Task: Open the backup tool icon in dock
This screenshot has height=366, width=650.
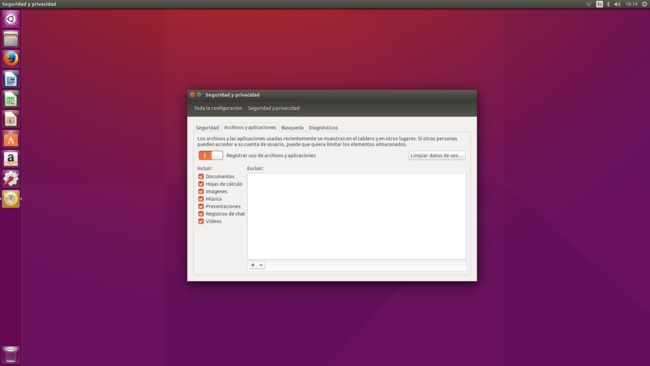Action: tap(11, 199)
